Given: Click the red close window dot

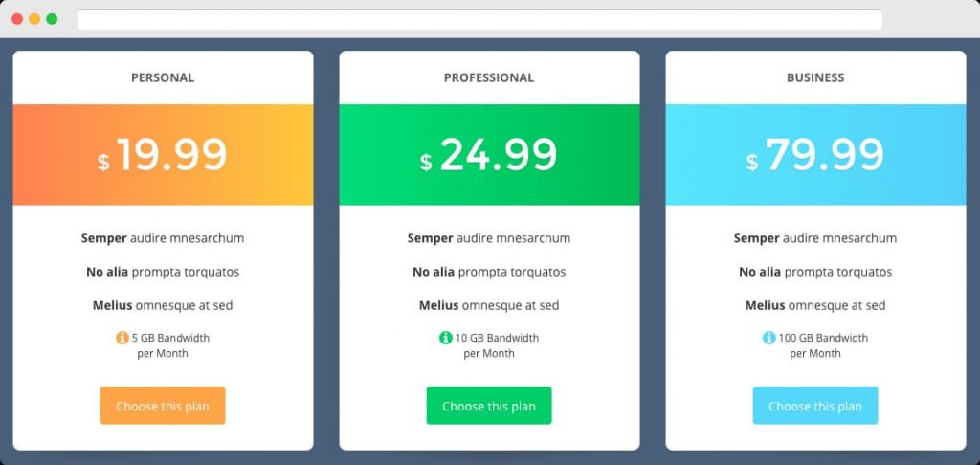Looking at the screenshot, I should [x=17, y=19].
